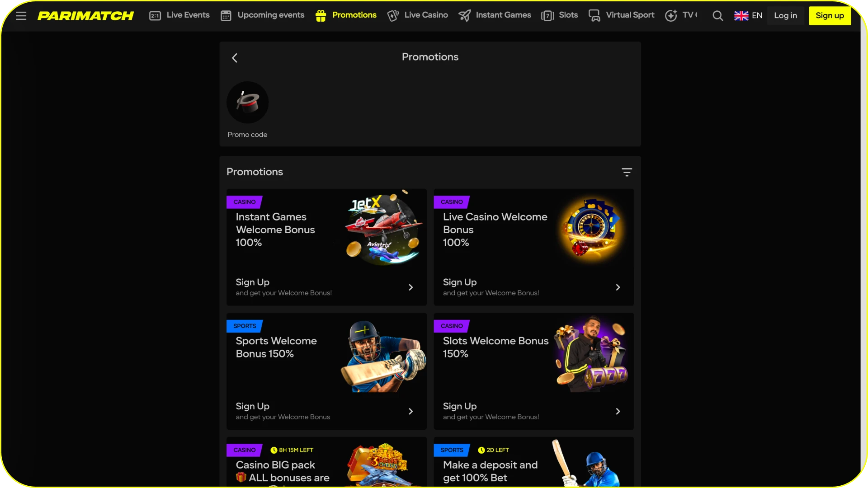
Task: Click the 8H 15M LEFT clock icon
Action: pyautogui.click(x=274, y=450)
